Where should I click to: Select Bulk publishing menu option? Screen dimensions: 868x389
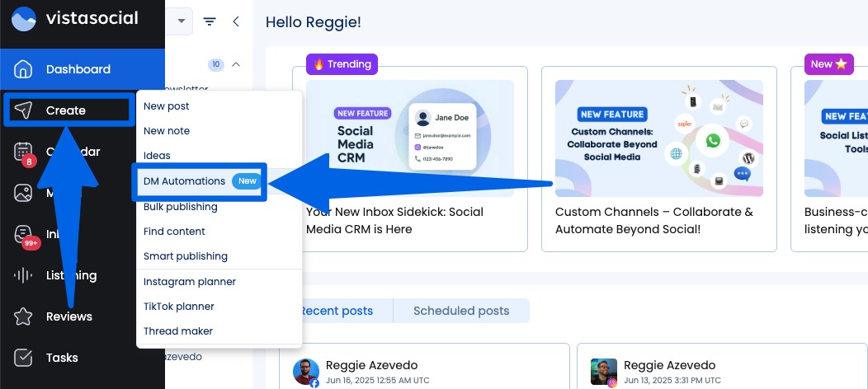(x=181, y=207)
